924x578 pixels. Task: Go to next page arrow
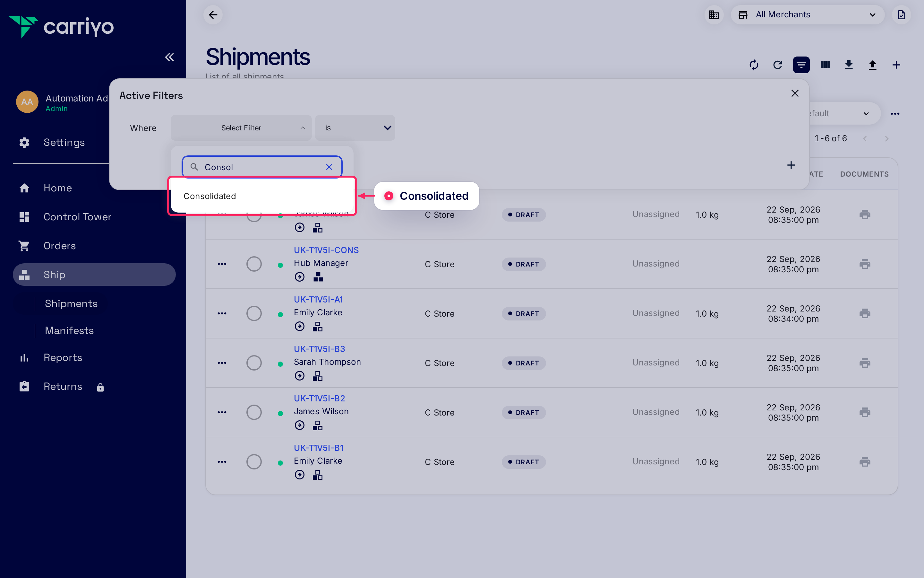tap(886, 139)
